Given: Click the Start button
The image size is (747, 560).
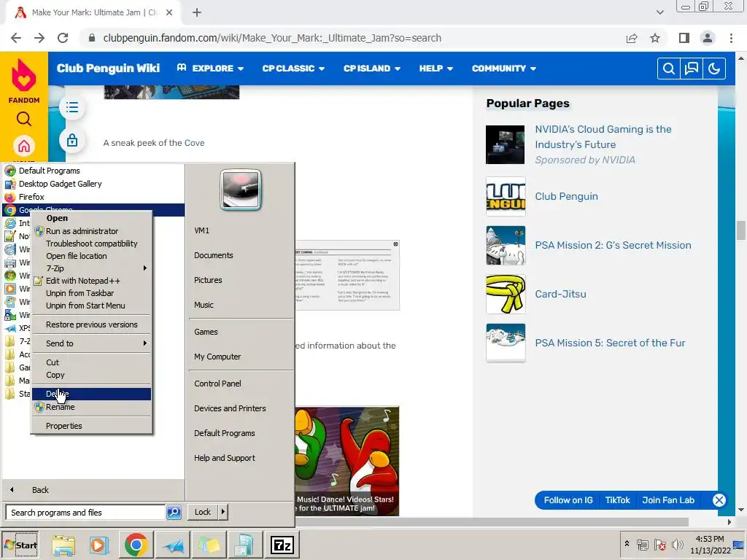Looking at the screenshot, I should point(20,545).
